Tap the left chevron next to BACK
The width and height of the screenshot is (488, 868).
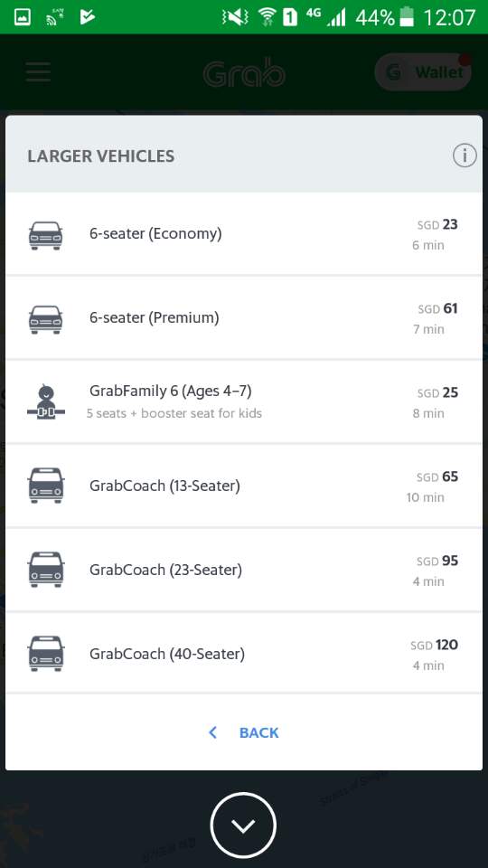(212, 733)
